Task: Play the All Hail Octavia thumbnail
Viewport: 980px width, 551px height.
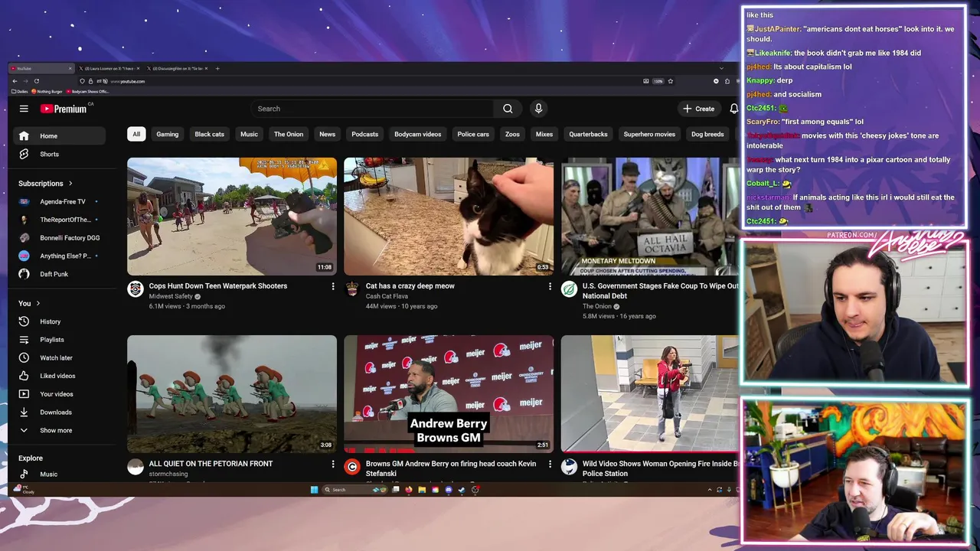Action: point(650,217)
